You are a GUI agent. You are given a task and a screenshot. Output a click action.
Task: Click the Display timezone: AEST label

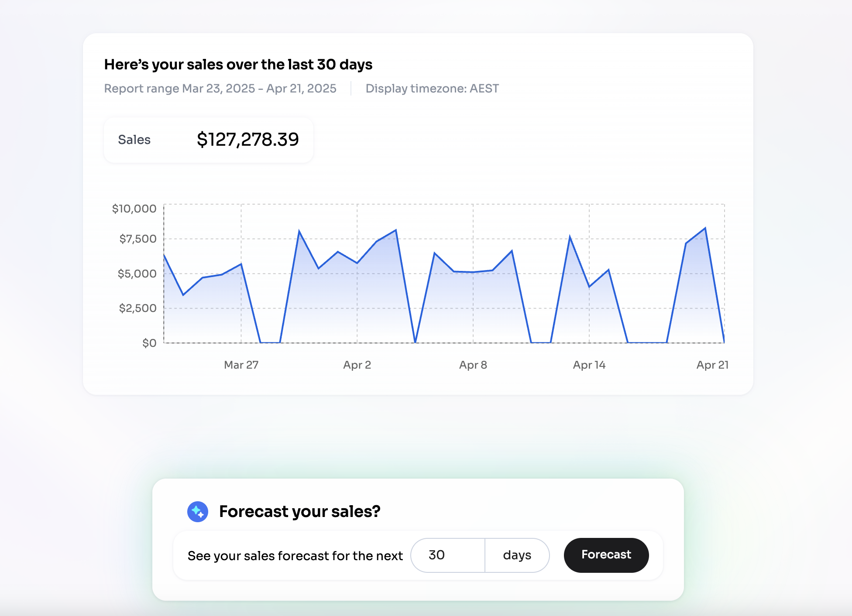432,89
